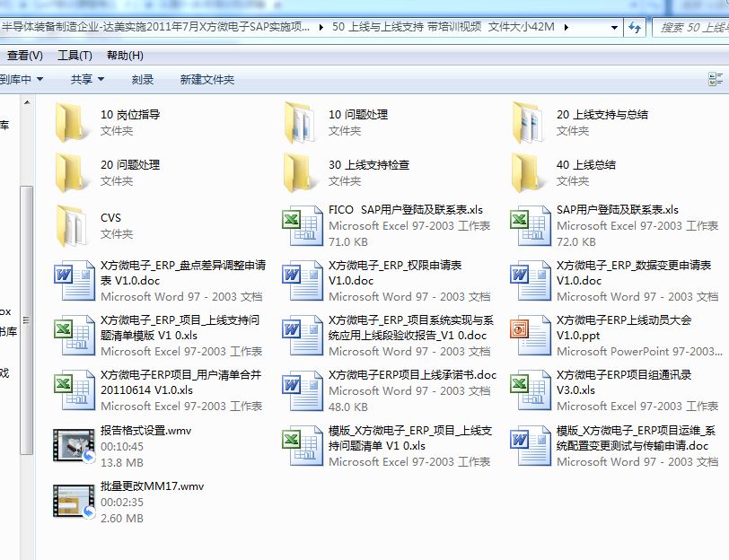Open the 工具(T) menu

tap(75, 56)
